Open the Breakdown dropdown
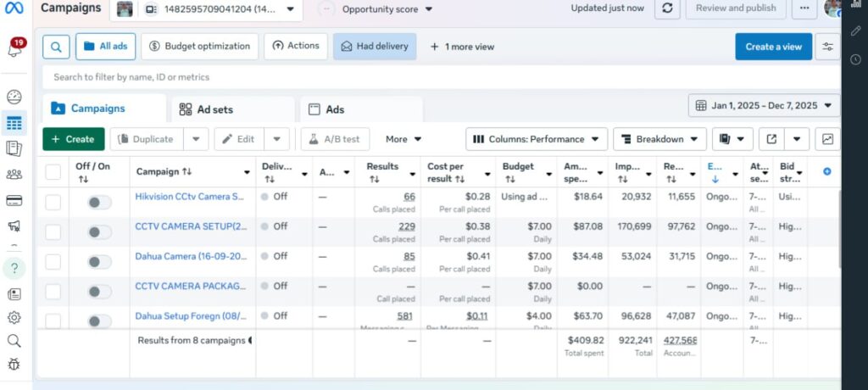Image resolution: width=868 pixels, height=390 pixels. tap(659, 139)
